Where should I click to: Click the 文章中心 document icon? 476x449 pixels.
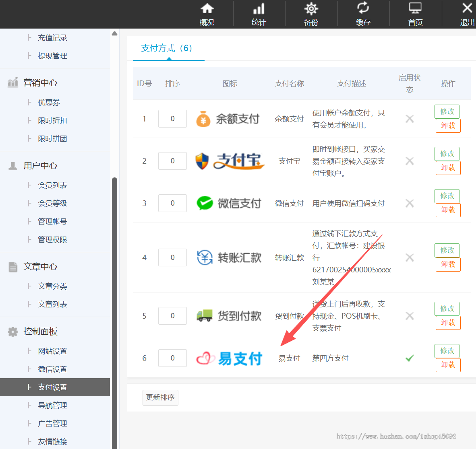pyautogui.click(x=13, y=267)
